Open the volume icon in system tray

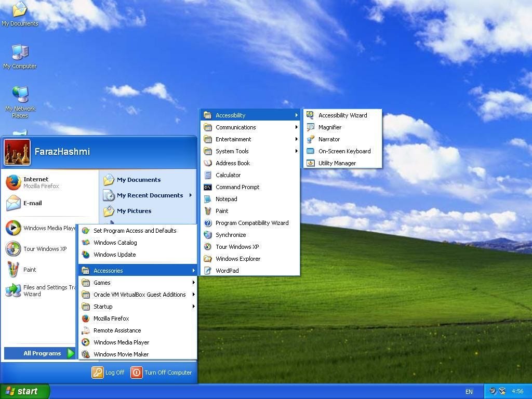[492, 391]
